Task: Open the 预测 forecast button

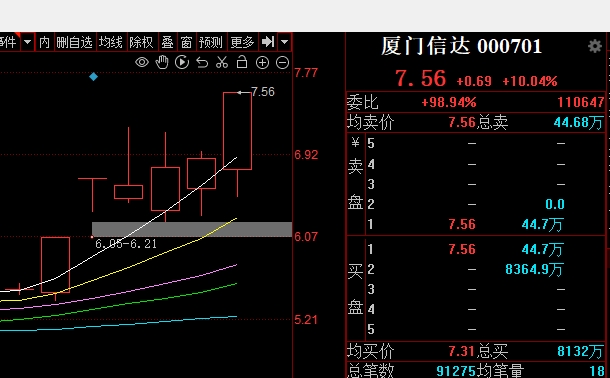Action: point(210,42)
